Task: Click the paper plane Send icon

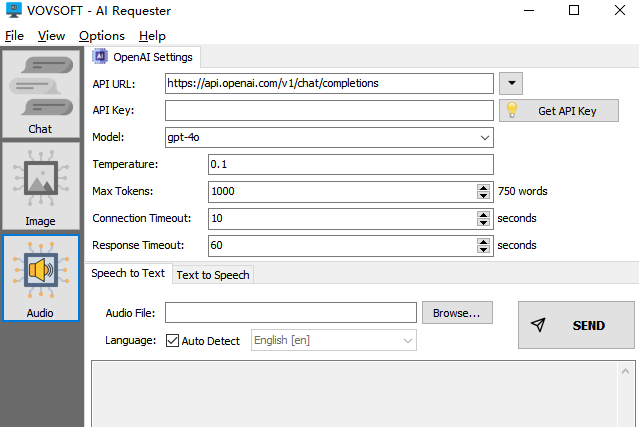Action: point(538,325)
